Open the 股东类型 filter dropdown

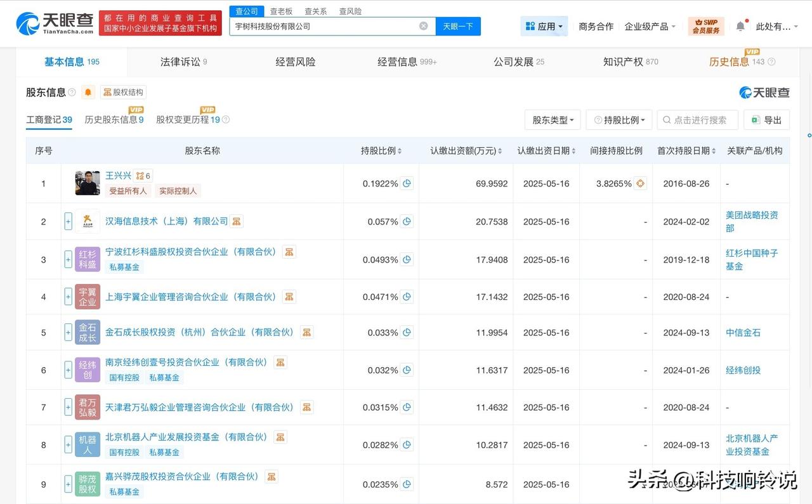coord(553,120)
